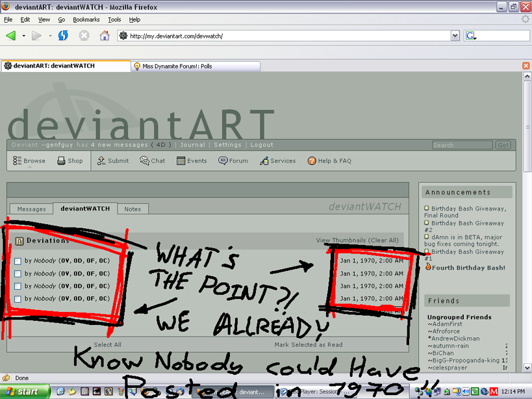Click the deviantART Search input field

pyautogui.click(x=462, y=145)
